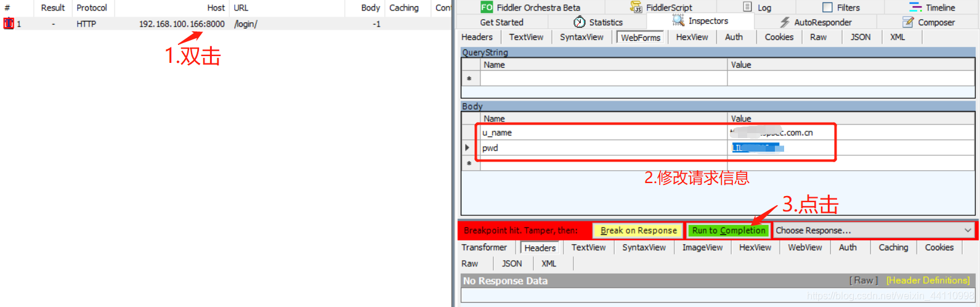Open the response Cookies tab

pos(939,247)
